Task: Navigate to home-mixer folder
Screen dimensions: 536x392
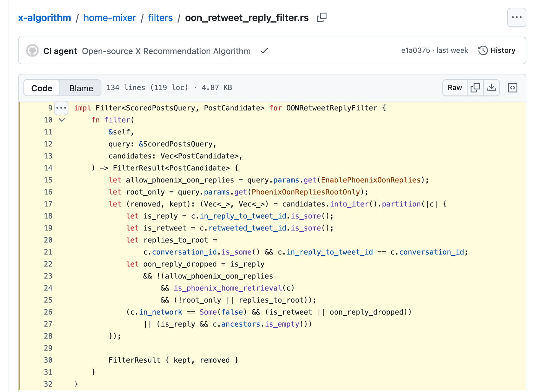Action: tap(110, 18)
